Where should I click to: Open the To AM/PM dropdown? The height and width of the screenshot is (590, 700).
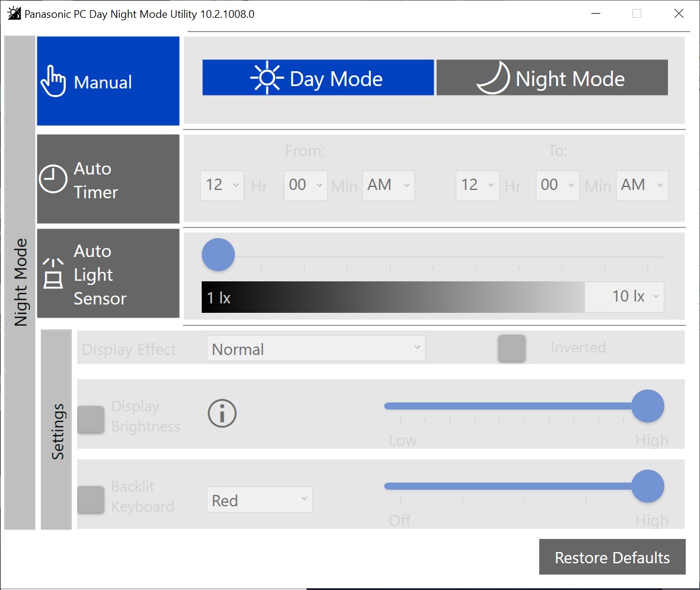point(642,185)
